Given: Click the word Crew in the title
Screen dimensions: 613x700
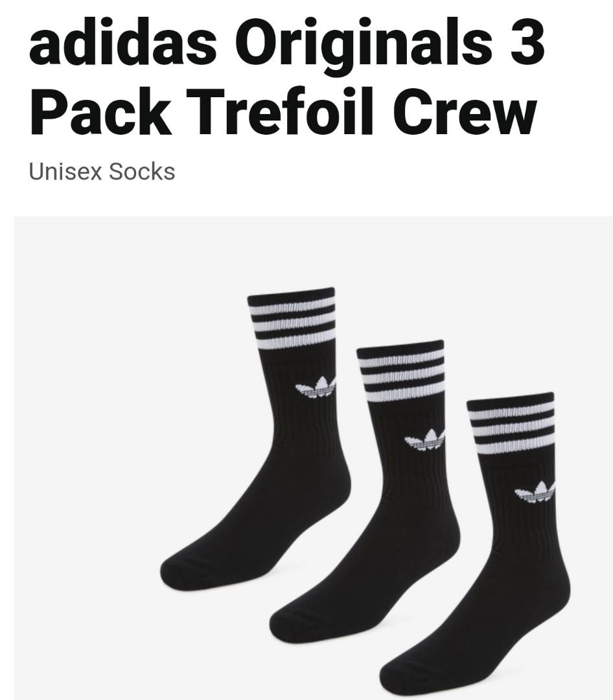Looking at the screenshot, I should [x=465, y=110].
